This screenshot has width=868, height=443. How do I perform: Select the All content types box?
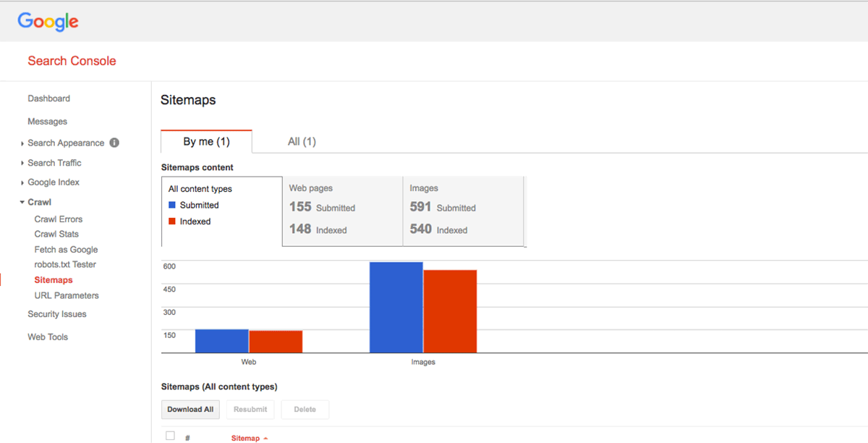coord(221,211)
